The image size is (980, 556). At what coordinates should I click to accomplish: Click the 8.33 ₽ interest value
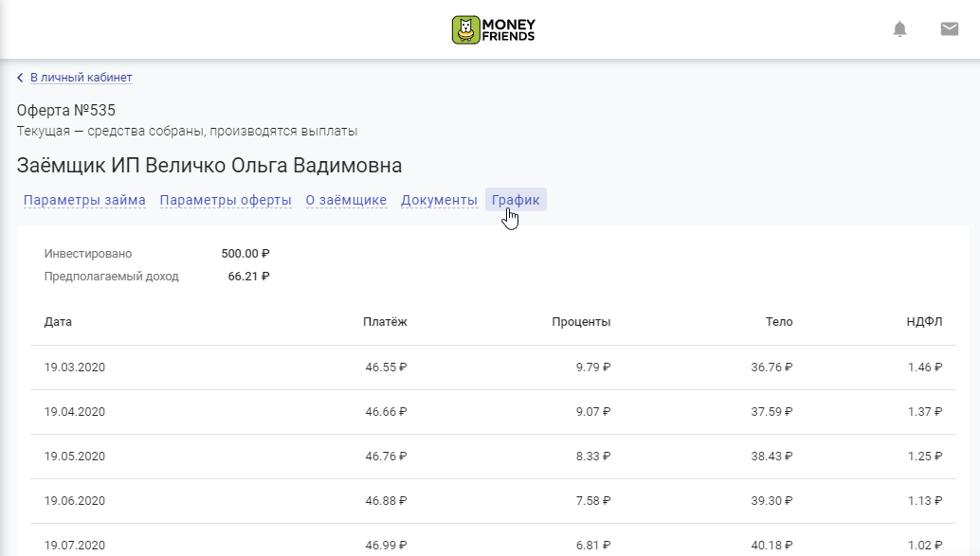(593, 456)
